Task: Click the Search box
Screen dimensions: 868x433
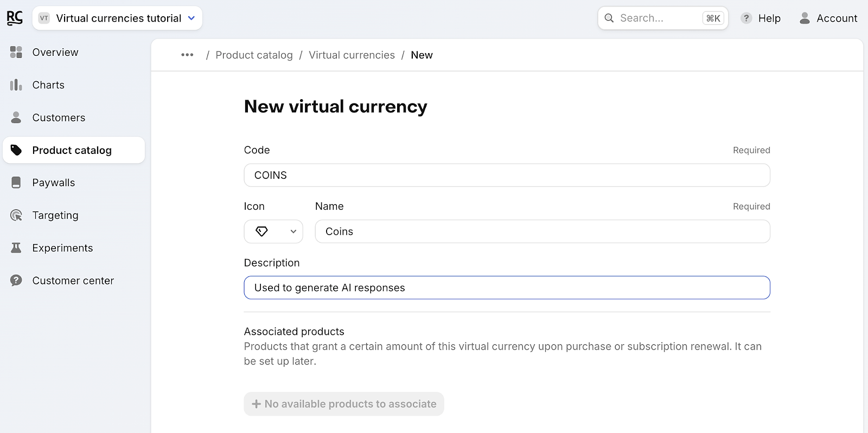Action: coord(663,18)
